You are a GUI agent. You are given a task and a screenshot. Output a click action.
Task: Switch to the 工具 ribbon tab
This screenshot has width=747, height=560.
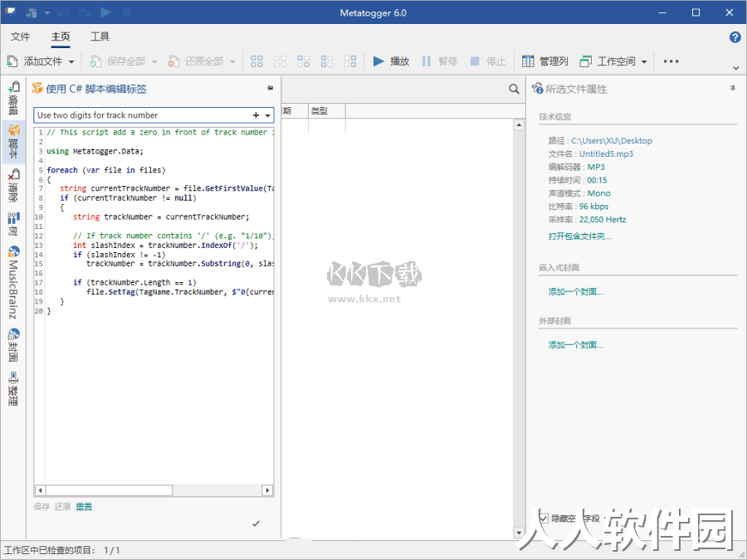pos(100,37)
